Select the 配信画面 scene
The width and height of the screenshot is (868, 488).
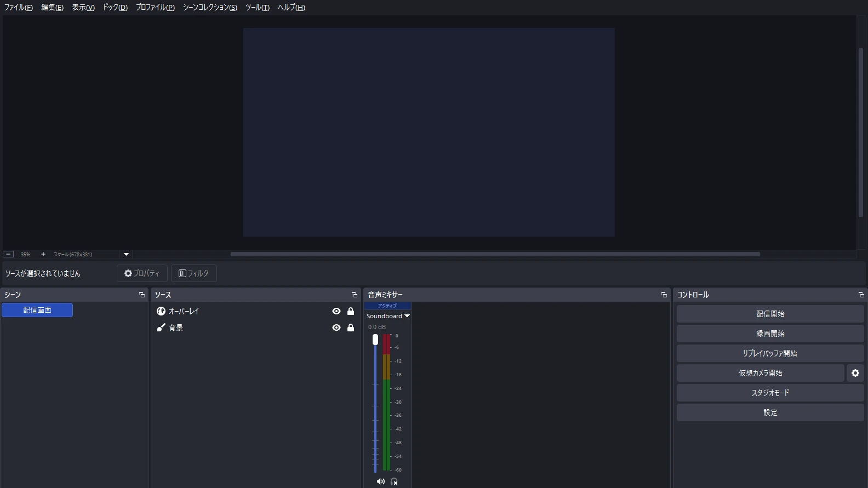tap(37, 310)
